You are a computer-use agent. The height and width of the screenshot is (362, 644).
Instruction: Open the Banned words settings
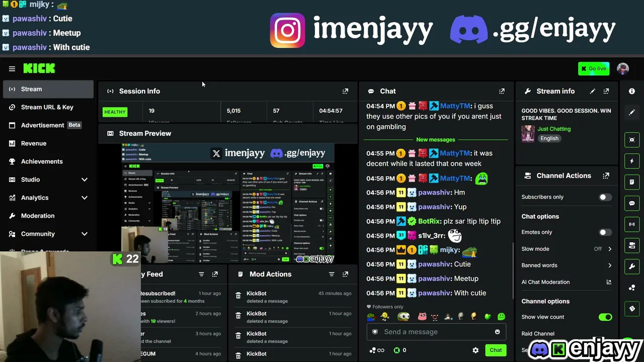coord(567,265)
